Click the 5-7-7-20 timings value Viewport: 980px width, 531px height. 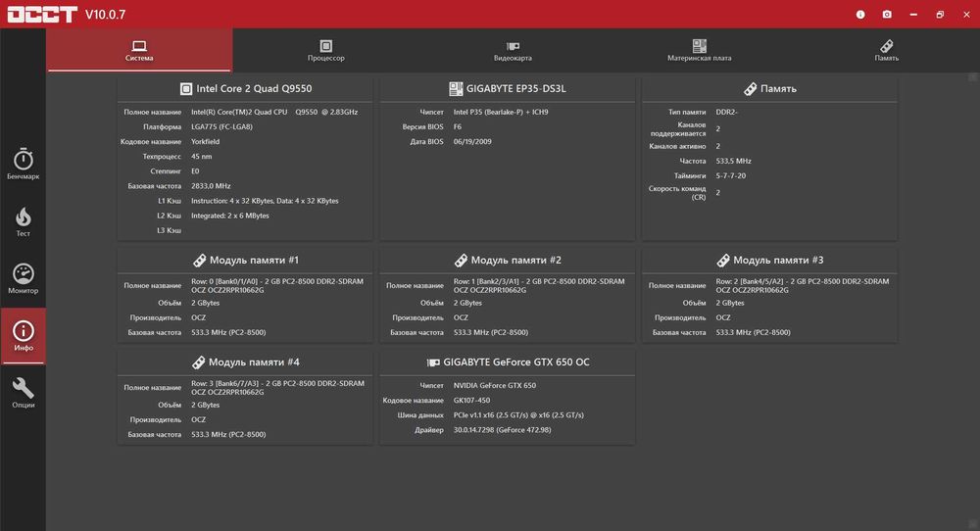(x=731, y=176)
